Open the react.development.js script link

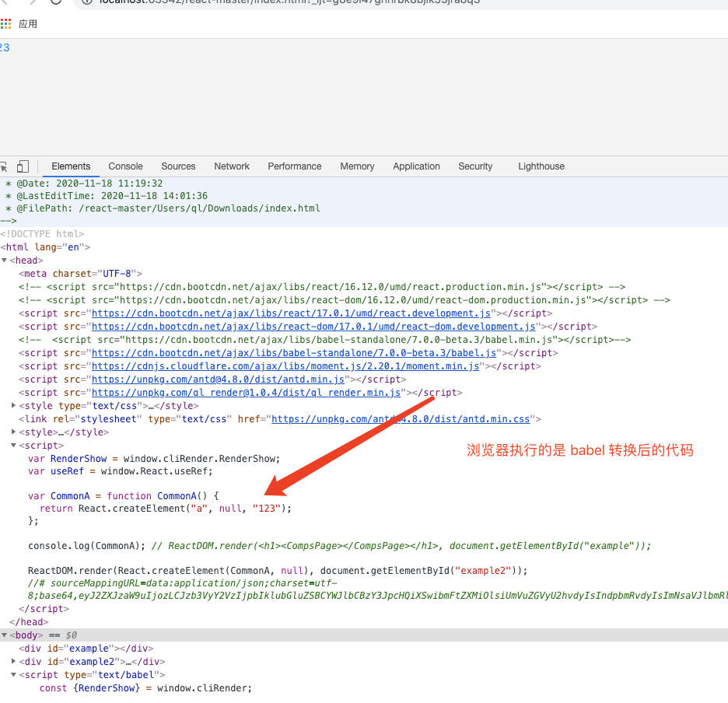coord(289,313)
